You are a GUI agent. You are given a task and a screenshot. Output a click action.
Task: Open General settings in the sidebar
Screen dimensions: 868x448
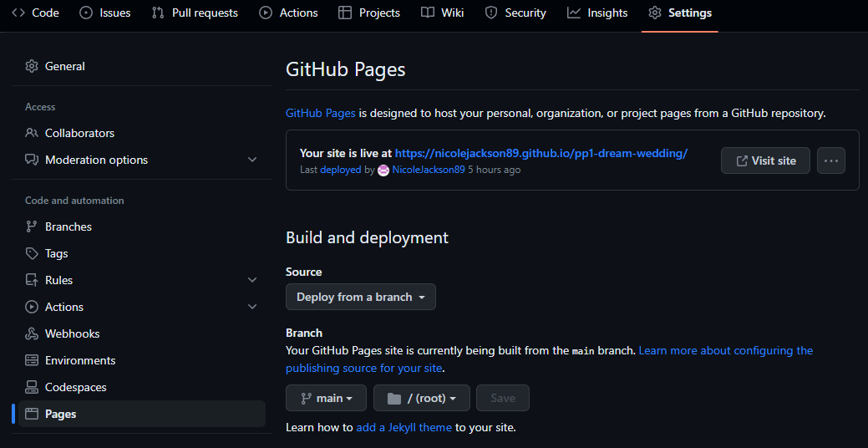[x=142, y=67]
